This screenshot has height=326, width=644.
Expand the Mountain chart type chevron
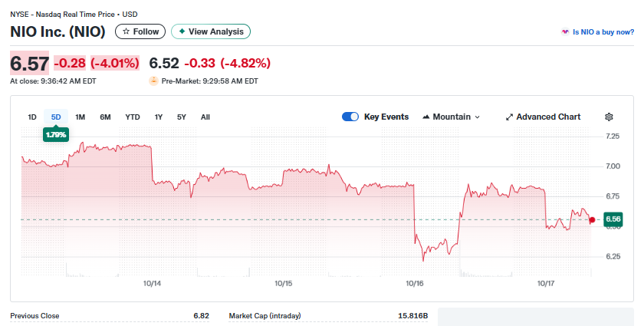coord(478,117)
